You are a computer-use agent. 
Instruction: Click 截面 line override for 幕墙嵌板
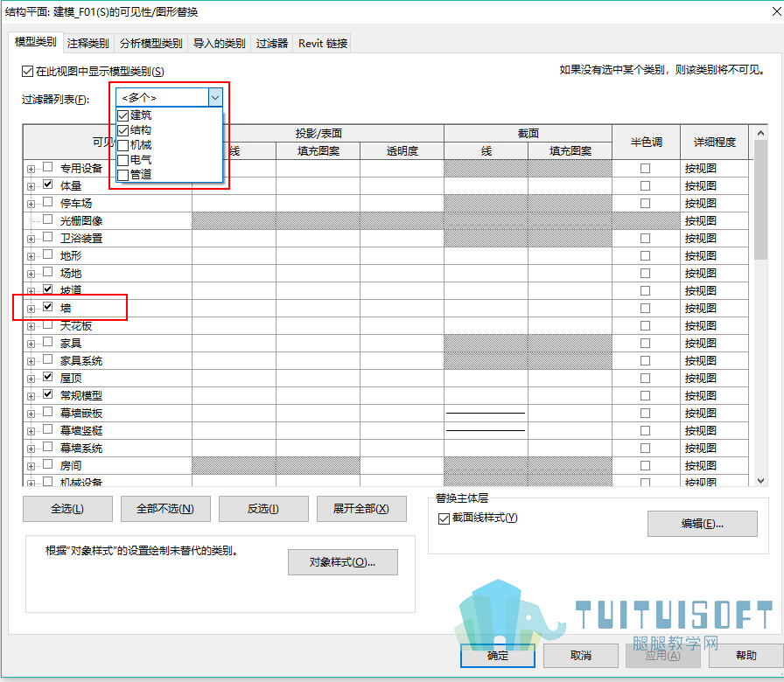click(x=486, y=414)
